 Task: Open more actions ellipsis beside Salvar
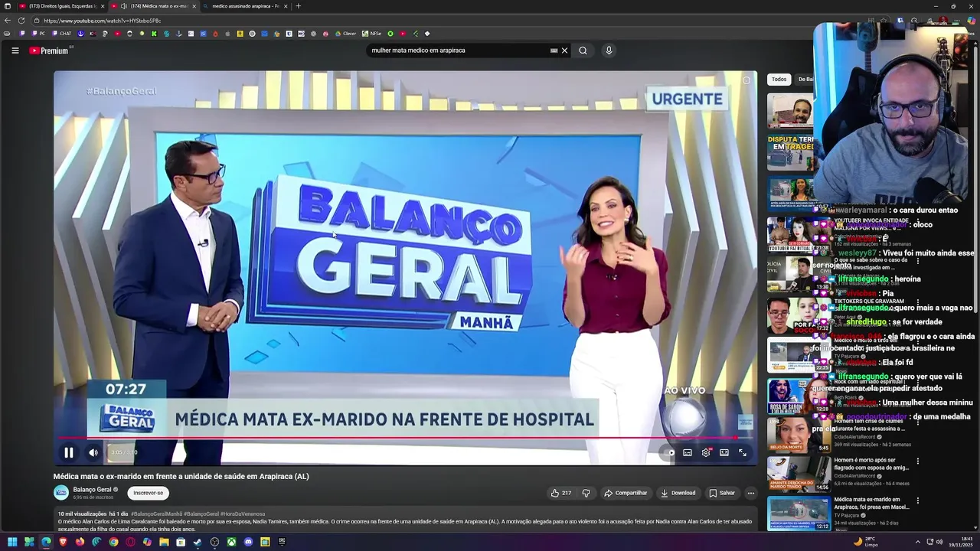[x=751, y=493]
